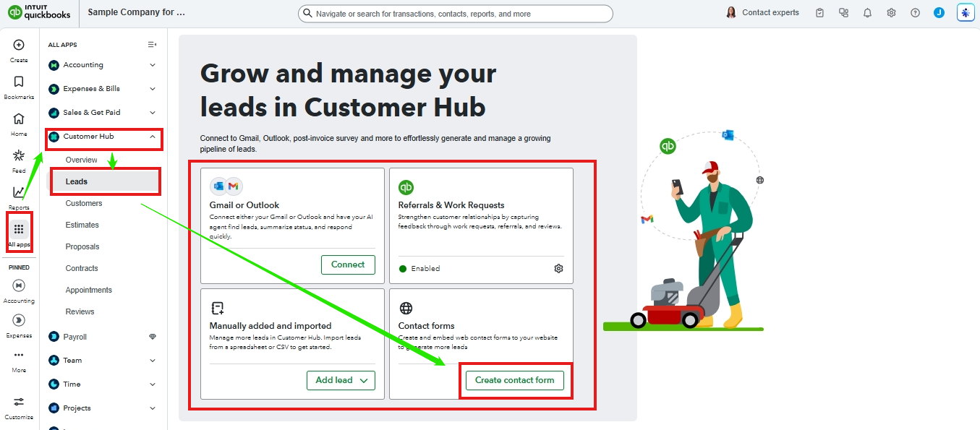Click the Gmail or Outlook card icons
The width and height of the screenshot is (980, 430).
(x=226, y=186)
